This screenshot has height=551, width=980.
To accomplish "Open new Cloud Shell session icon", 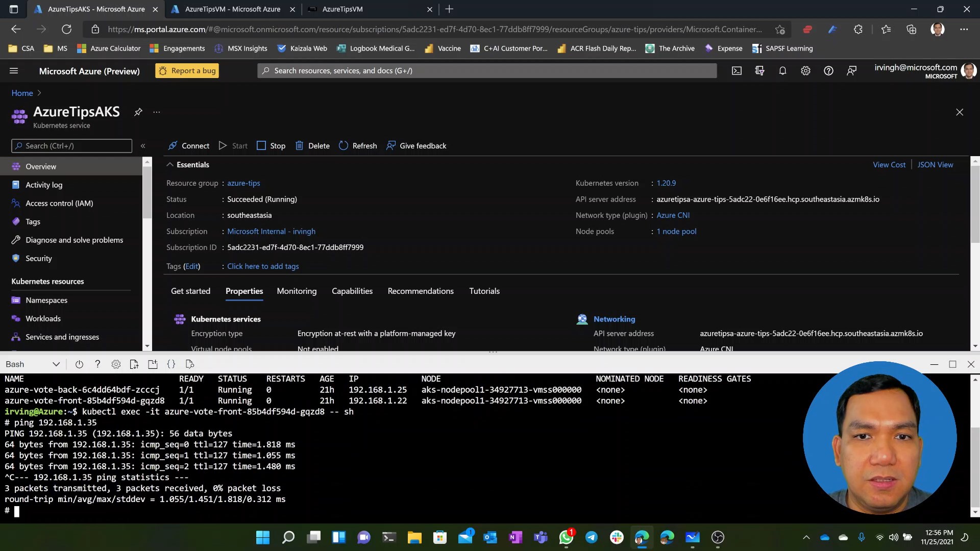I will pyautogui.click(x=153, y=364).
